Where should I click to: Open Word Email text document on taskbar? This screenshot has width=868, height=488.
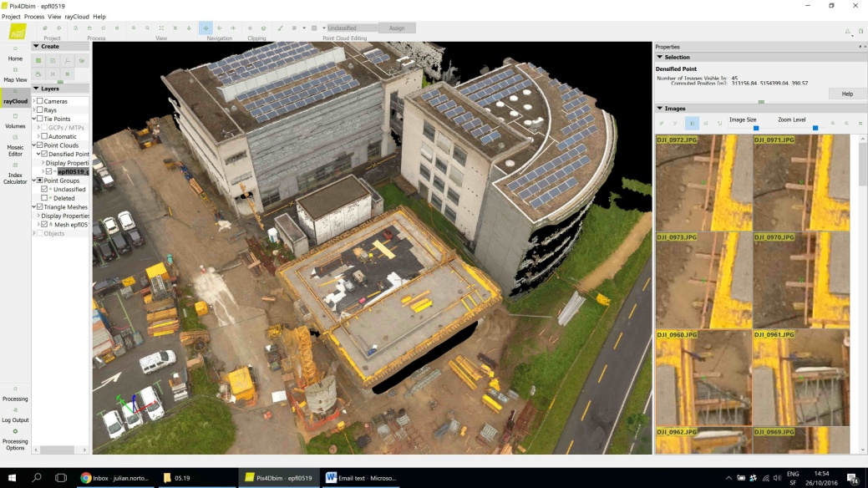pos(362,478)
